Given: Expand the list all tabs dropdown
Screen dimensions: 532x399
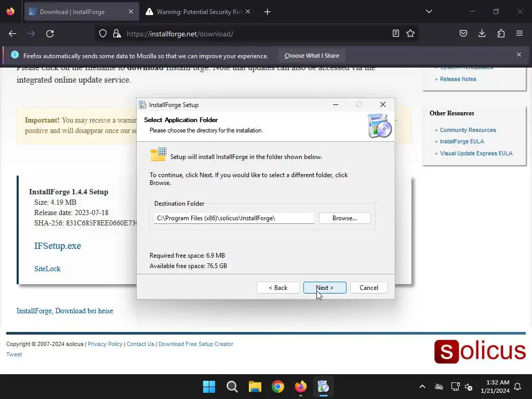Looking at the screenshot, I should pyautogui.click(x=429, y=11).
